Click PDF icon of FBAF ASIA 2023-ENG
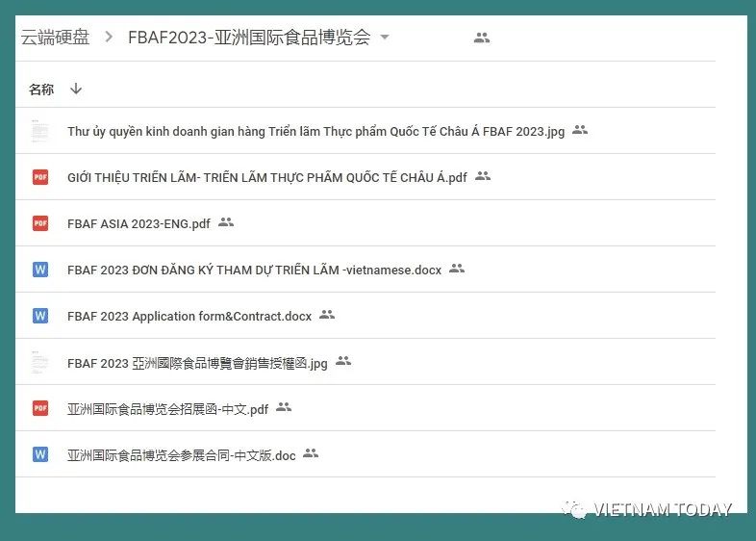 [40, 223]
